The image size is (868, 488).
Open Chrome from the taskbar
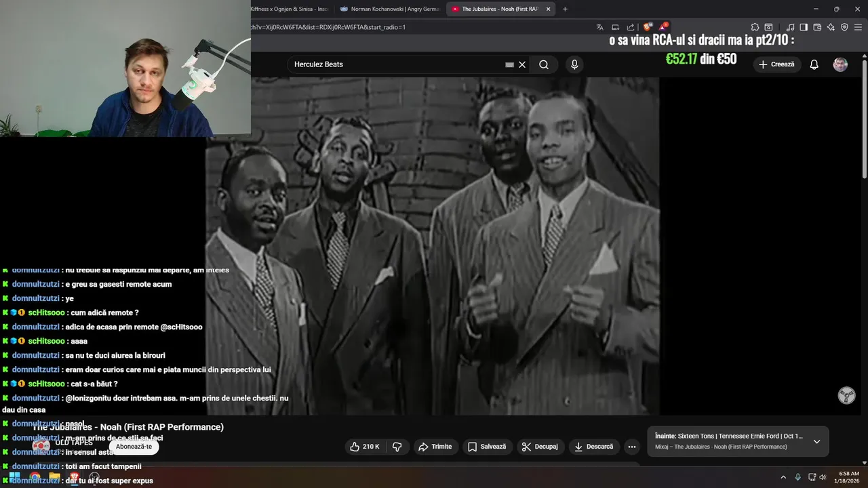tap(35, 477)
